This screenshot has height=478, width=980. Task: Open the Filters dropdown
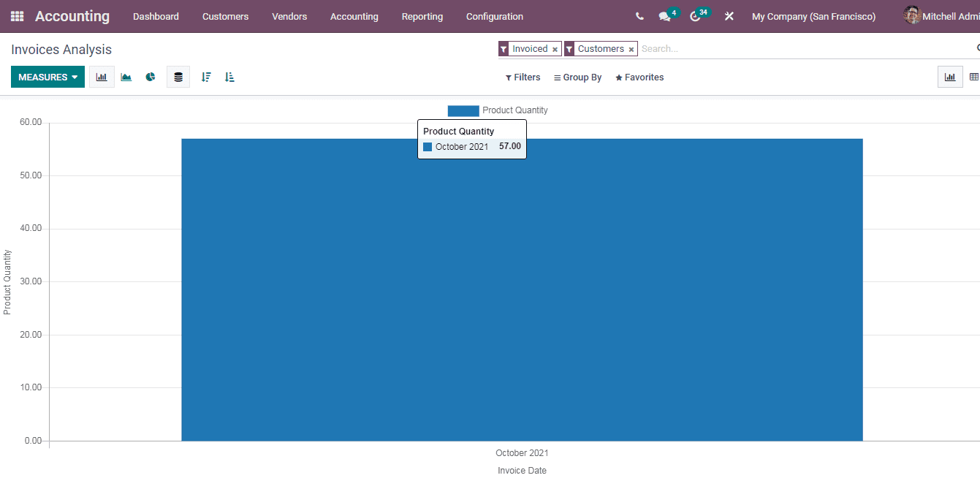(x=523, y=77)
